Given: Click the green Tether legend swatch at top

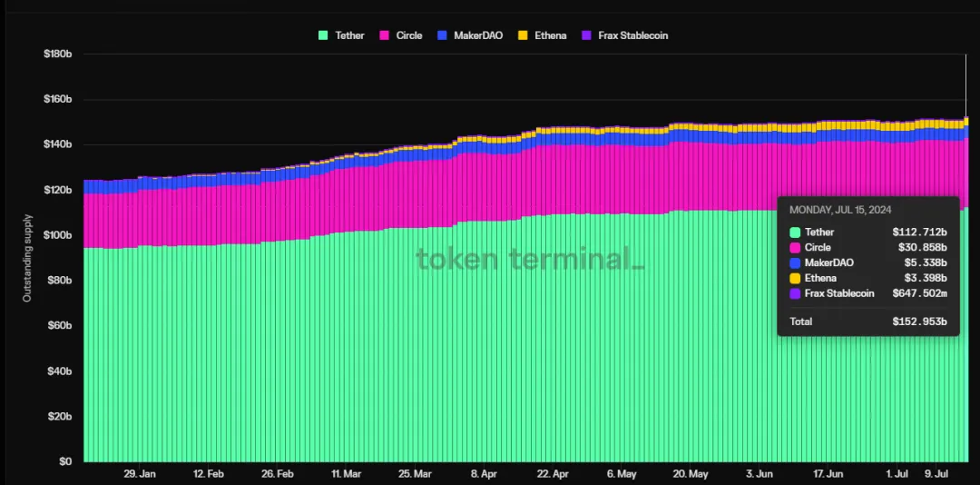Looking at the screenshot, I should tap(323, 35).
